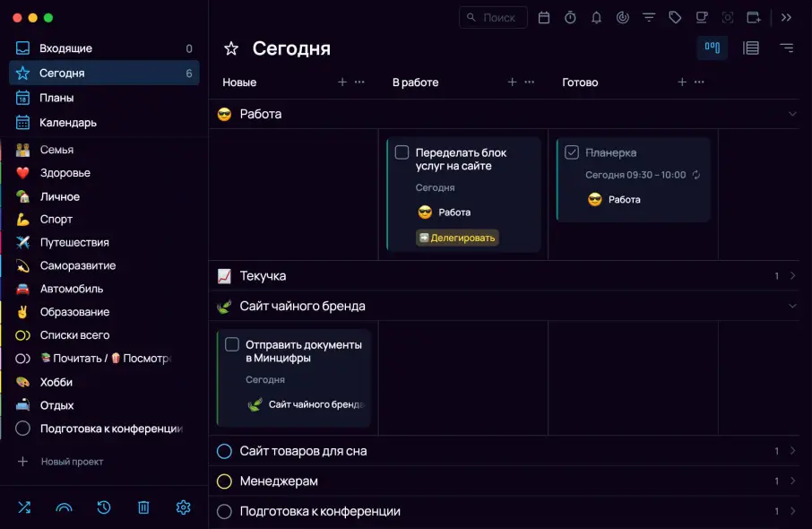Click the filter icon in top toolbar
This screenshot has height=529, width=812.
pyautogui.click(x=649, y=17)
